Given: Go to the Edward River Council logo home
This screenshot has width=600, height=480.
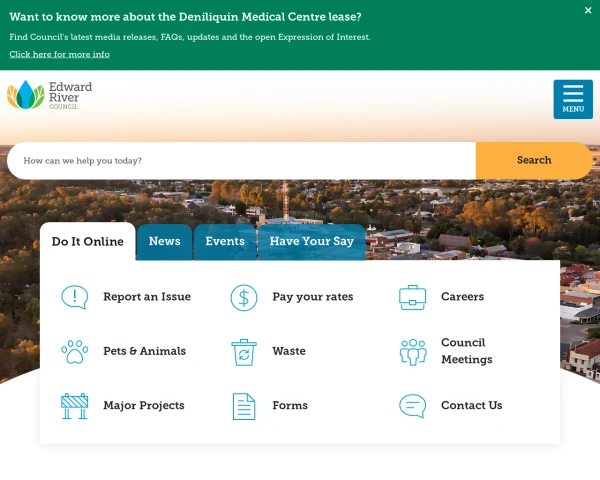Looking at the screenshot, I should point(50,95).
